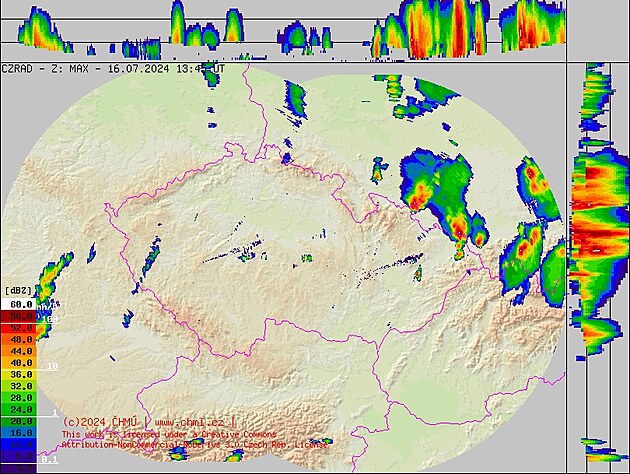The image size is (630, 474).
Task: Click the 28.0 dBZ green swatch
Action: (21, 398)
